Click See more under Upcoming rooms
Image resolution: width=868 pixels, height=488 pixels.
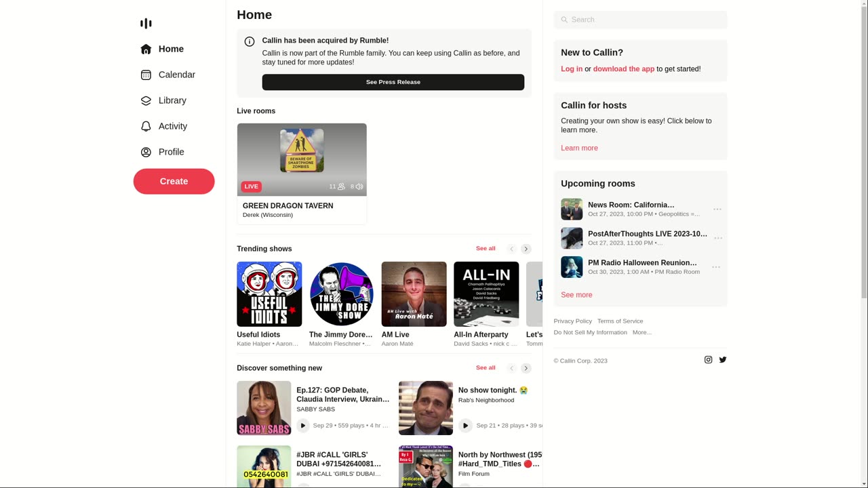click(x=576, y=295)
